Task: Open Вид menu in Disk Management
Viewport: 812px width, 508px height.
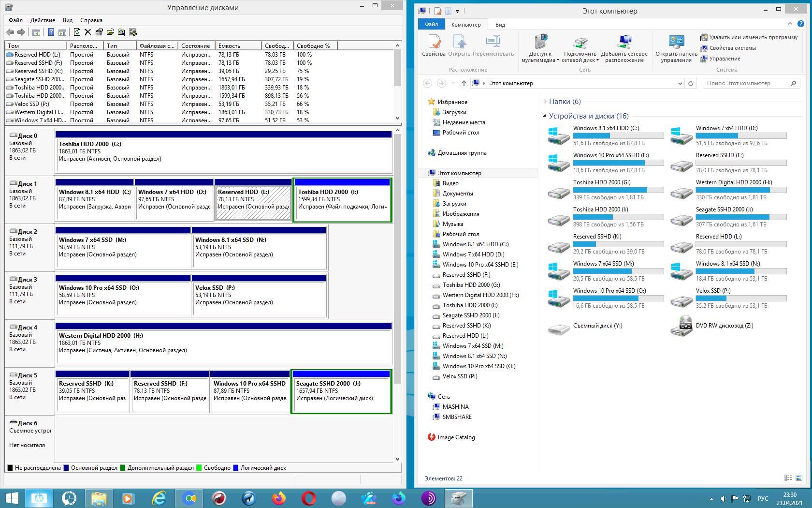Action: pos(68,20)
